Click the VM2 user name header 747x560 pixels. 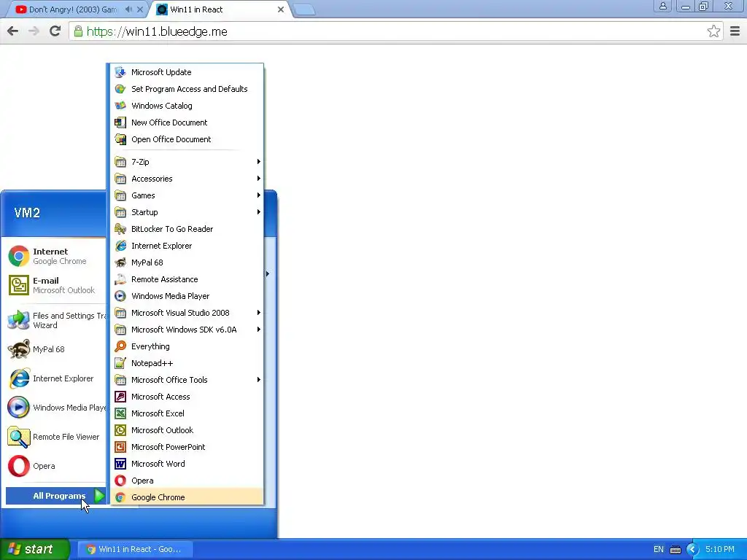[27, 213]
